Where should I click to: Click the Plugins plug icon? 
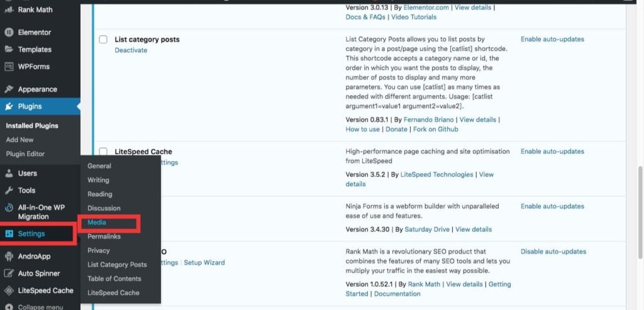pos(9,106)
